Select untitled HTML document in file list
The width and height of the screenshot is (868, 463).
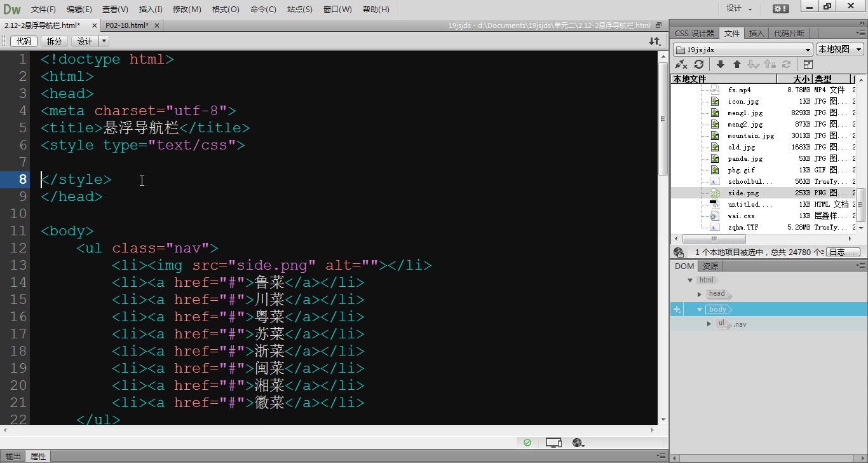(x=750, y=204)
